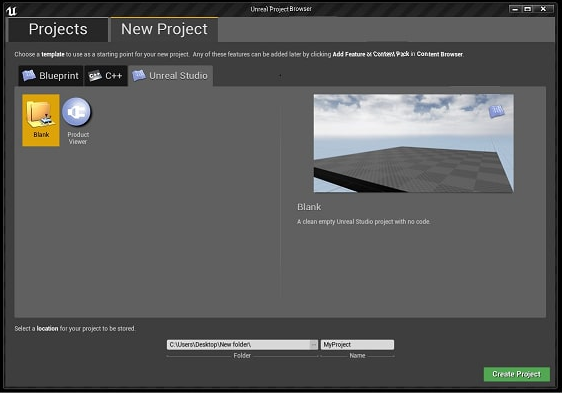
Task: Open the Blueprint template tab
Action: pos(51,76)
